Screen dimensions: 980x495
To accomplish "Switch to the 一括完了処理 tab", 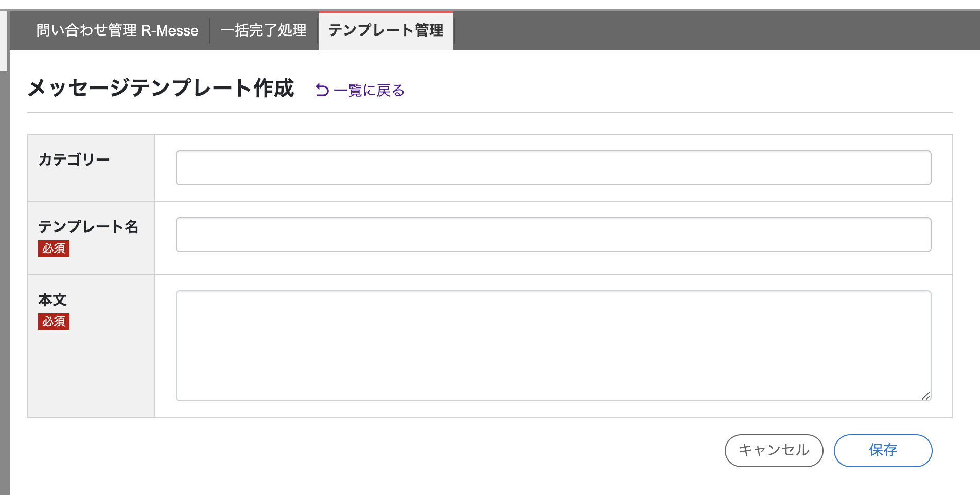I will [263, 31].
